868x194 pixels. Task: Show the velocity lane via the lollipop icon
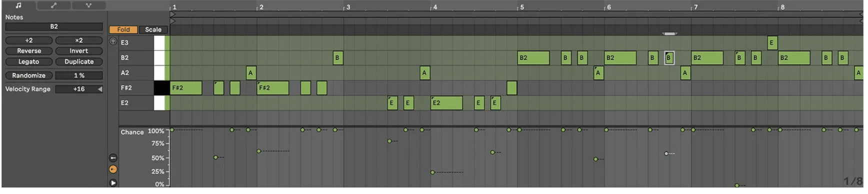coord(113,158)
